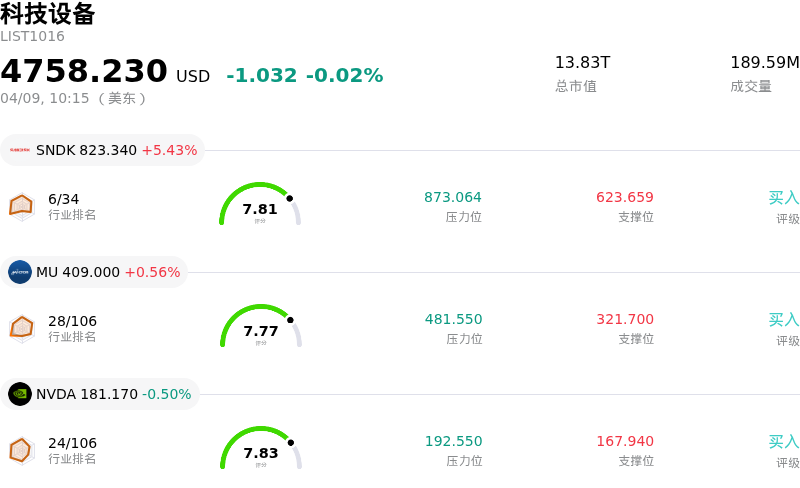Open the NVDA 181.170 stock chip
The image size is (800, 488).
(101, 394)
